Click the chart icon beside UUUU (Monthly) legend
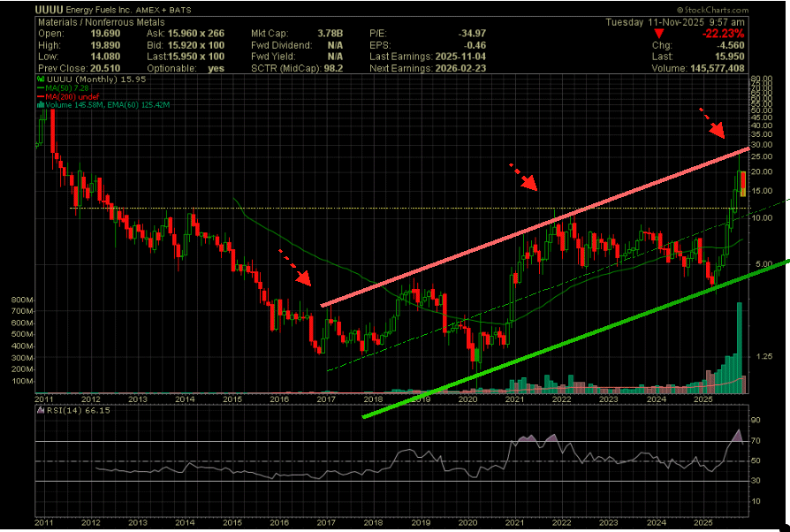 tap(41, 80)
